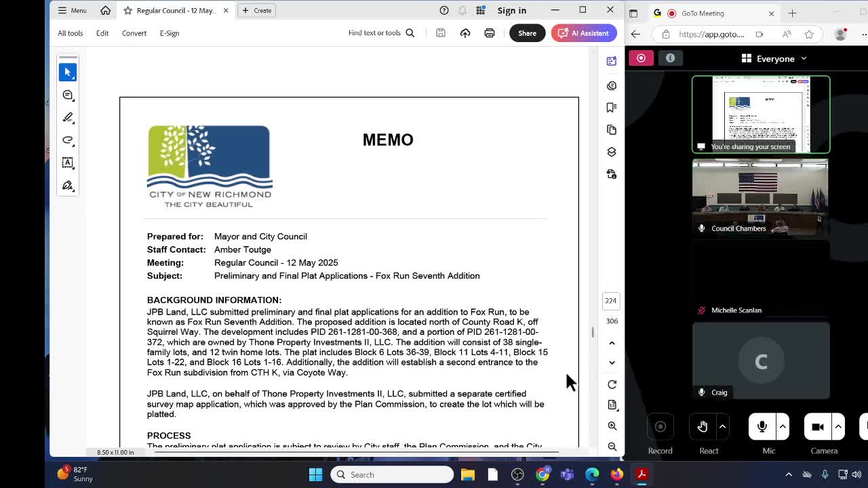
Task: Close the GoTo Meeting browser tab
Action: coord(771,14)
